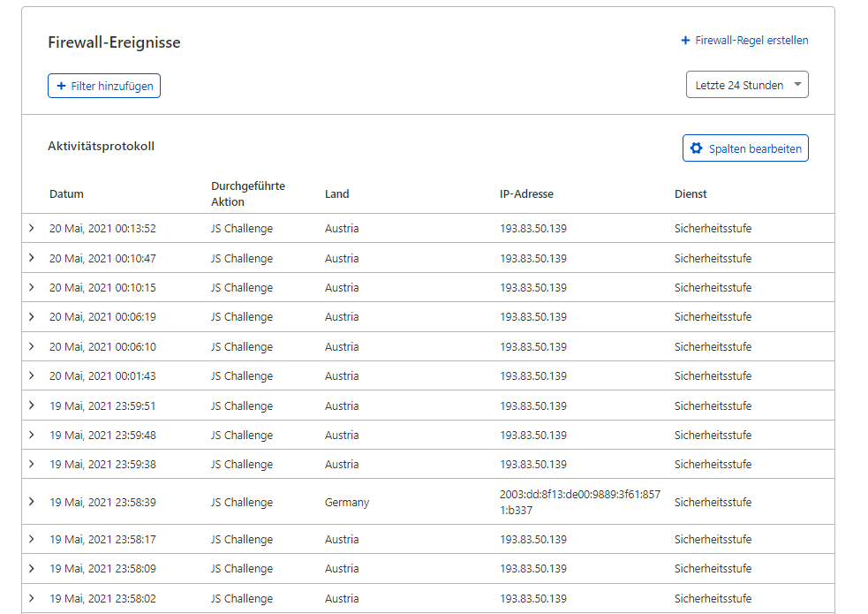The image size is (868, 614).
Task: Click the Datum column header
Action: [66, 194]
